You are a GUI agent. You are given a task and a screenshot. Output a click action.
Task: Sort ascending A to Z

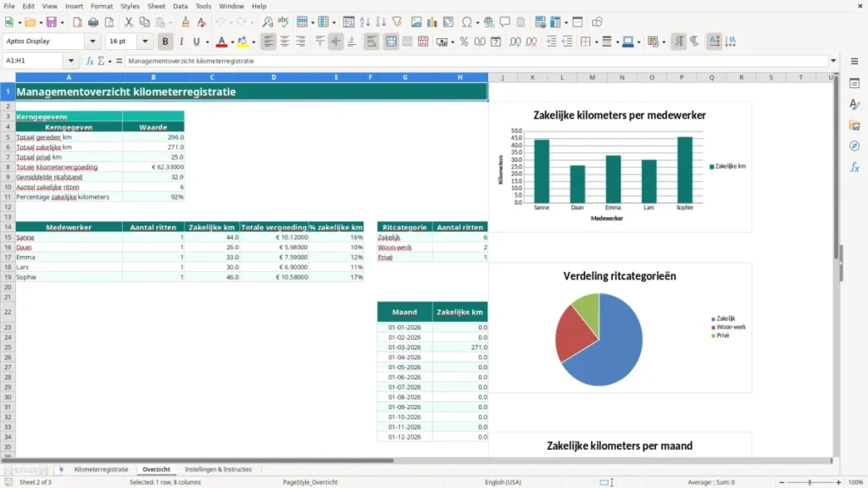(364, 22)
